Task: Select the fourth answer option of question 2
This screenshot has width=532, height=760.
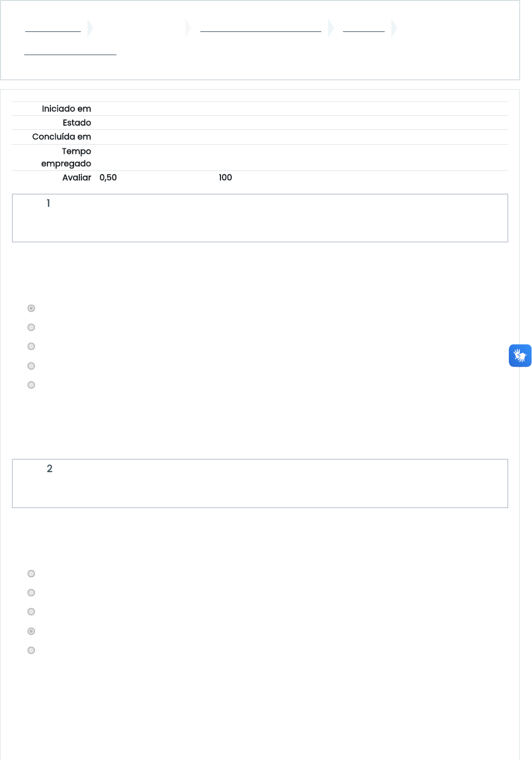Action: (31, 631)
